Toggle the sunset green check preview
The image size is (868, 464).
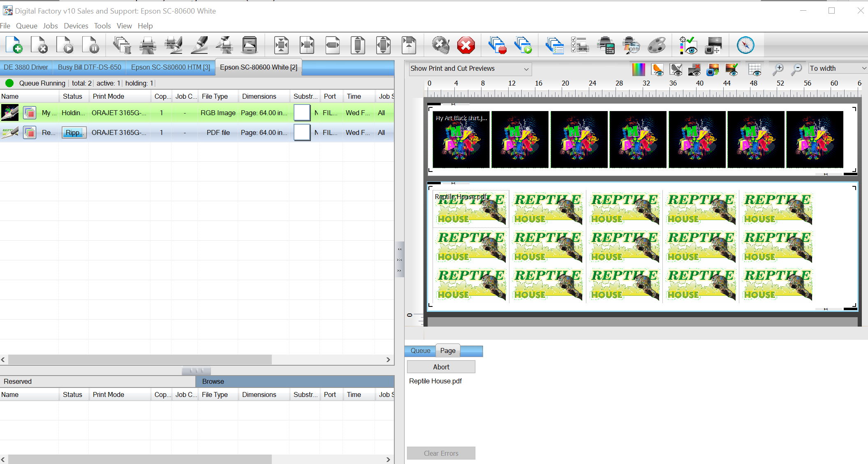pos(731,69)
